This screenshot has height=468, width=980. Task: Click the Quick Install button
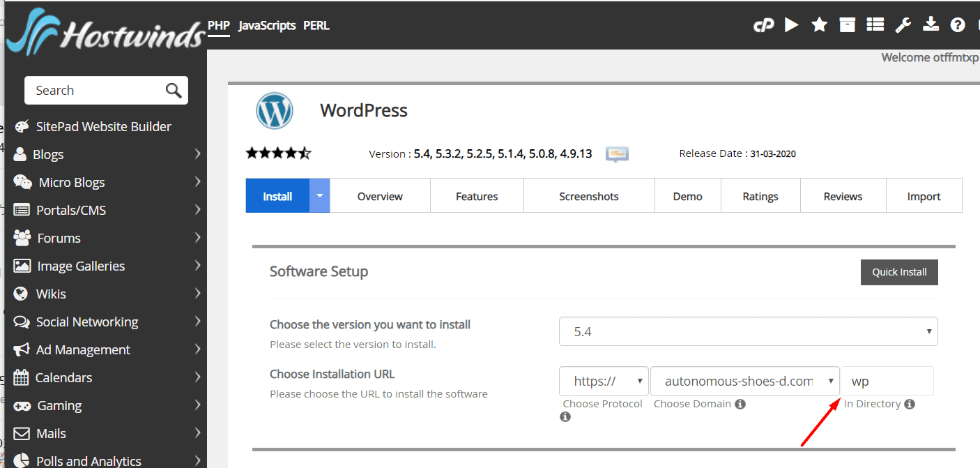coord(898,272)
